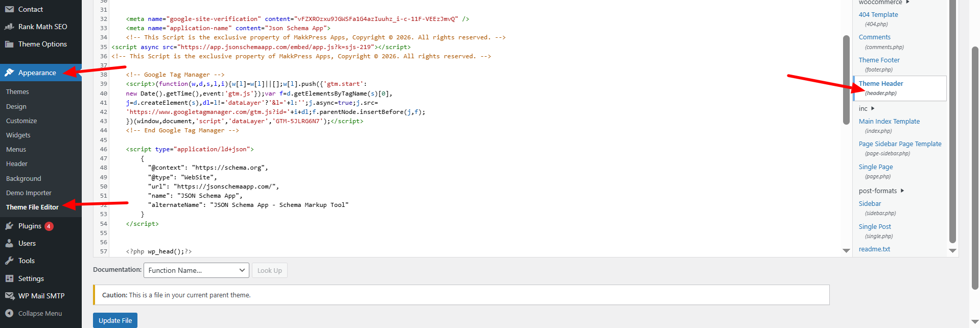This screenshot has width=980, height=328.
Task: Open the Function Name documentation dropdown
Action: pos(196,270)
